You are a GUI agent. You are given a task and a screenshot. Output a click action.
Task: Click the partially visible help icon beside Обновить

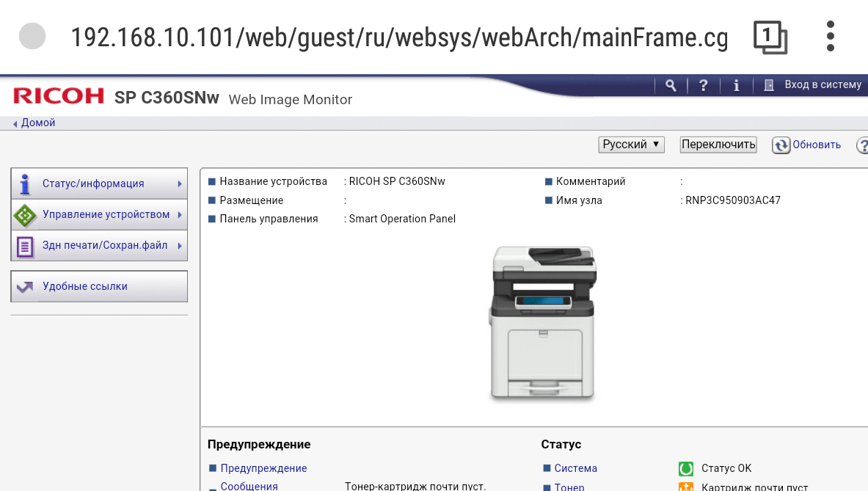(862, 145)
